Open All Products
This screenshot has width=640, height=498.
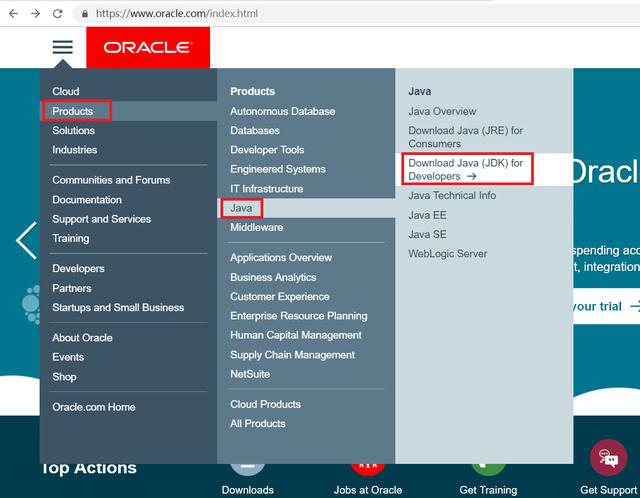(x=258, y=424)
